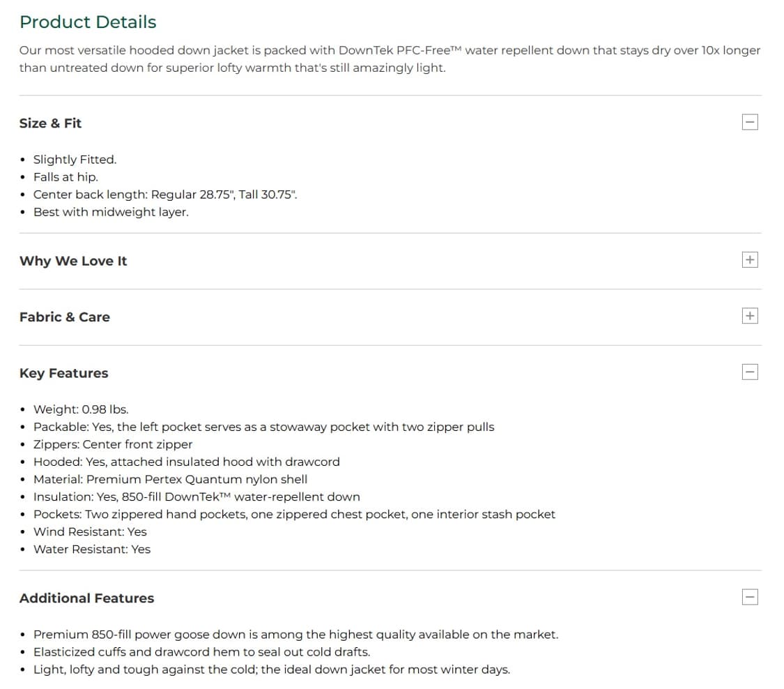Click the Key Features section title
The height and width of the screenshot is (689, 784).
coord(64,373)
